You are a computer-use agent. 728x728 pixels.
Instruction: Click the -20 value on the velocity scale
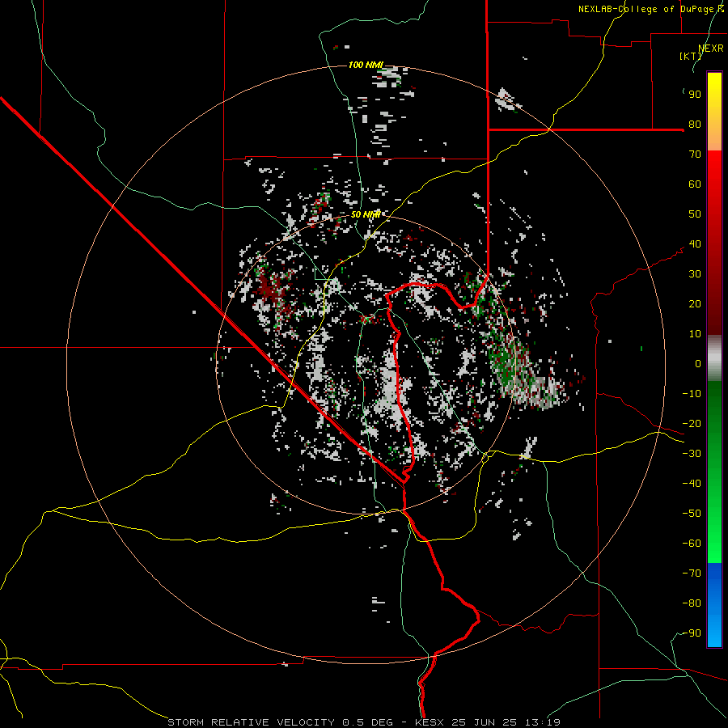[692, 424]
